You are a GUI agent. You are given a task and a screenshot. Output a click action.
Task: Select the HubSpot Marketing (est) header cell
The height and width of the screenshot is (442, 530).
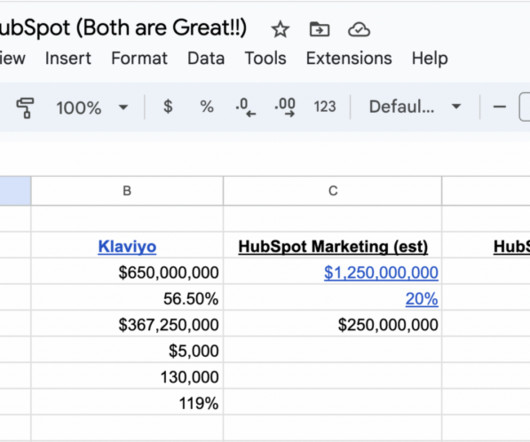pyautogui.click(x=333, y=245)
